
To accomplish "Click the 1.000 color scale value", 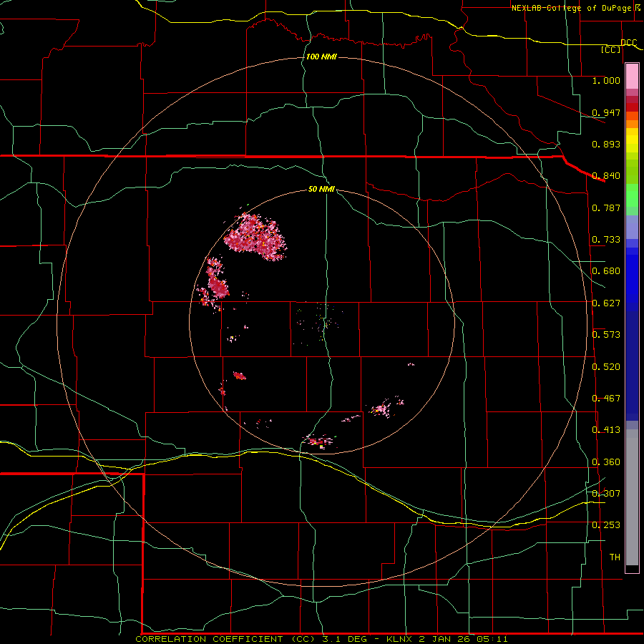I will coord(606,80).
